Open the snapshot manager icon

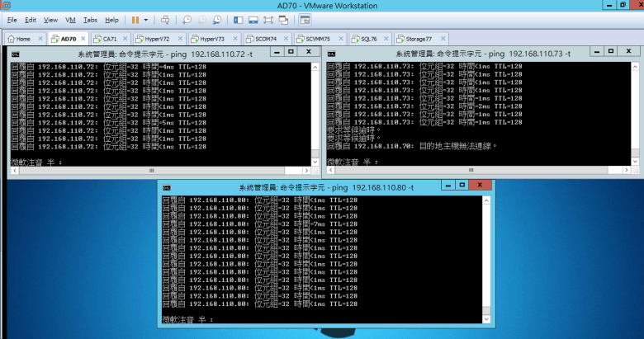click(217, 19)
